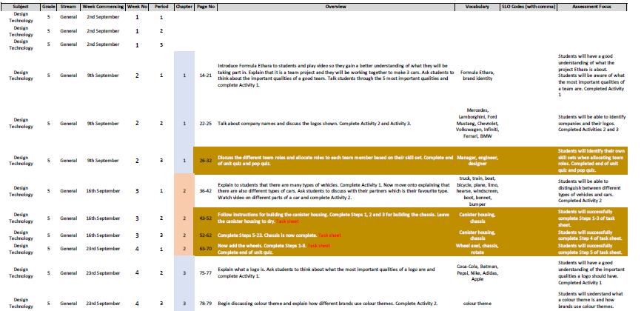
Task: Click the SLO Codes (with comma) header
Action: pos(525,6)
